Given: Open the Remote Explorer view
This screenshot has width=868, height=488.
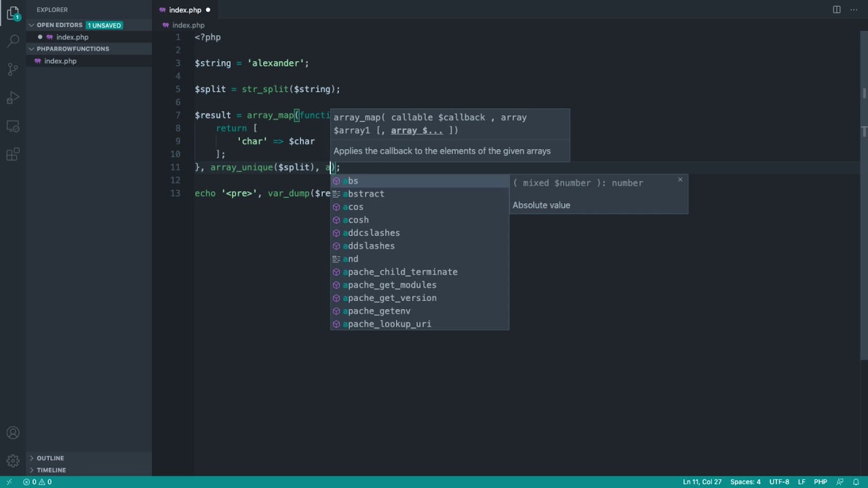Looking at the screenshot, I should coord(13,126).
